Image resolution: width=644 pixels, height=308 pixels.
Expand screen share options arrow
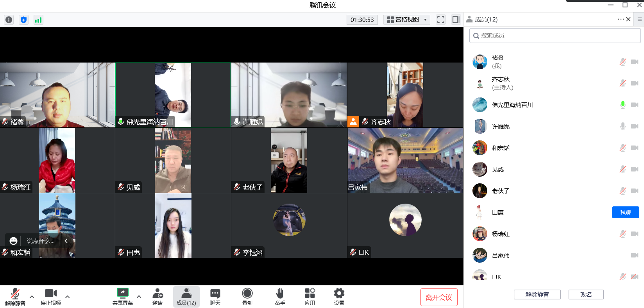139,297
